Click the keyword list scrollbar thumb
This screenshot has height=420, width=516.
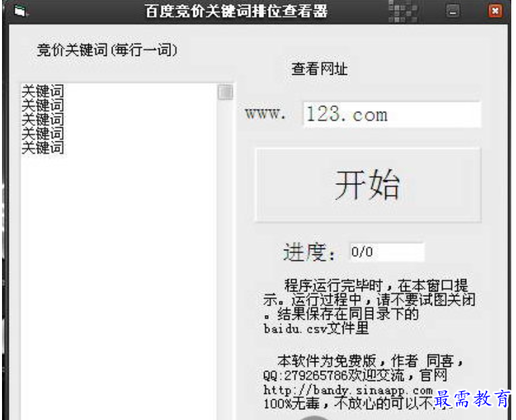pyautogui.click(x=226, y=92)
